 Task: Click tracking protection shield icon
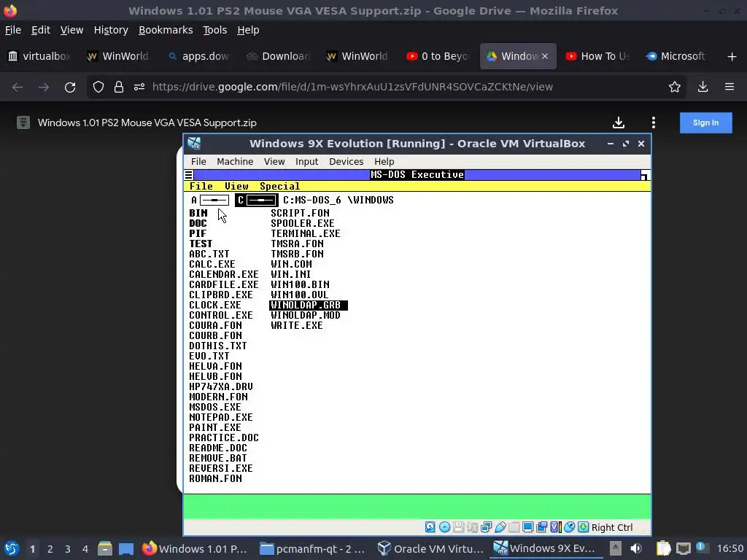point(98,87)
